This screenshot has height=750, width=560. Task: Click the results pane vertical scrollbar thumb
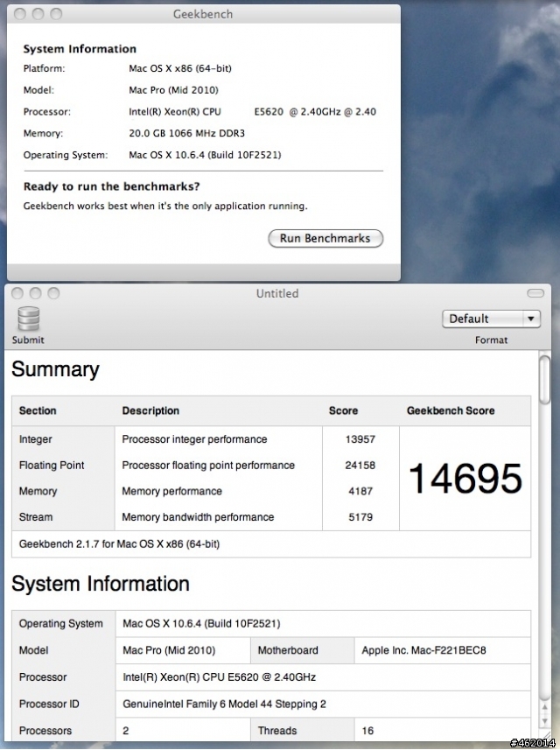click(544, 381)
